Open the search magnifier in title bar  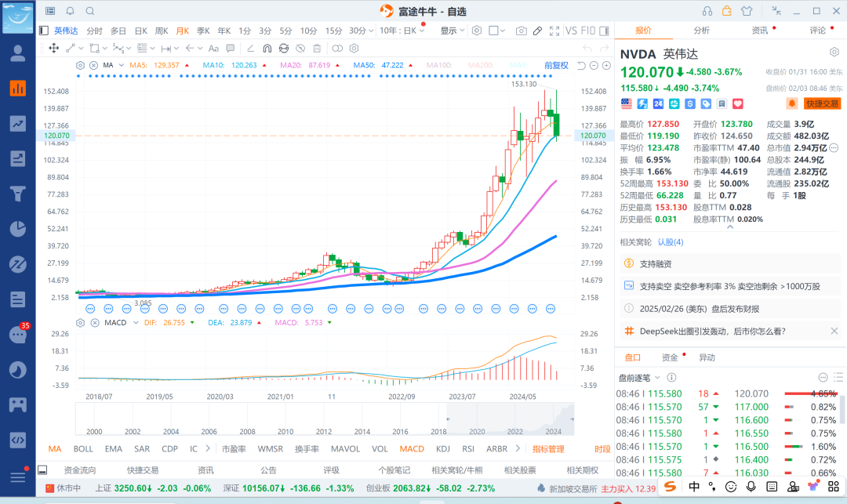pos(90,11)
